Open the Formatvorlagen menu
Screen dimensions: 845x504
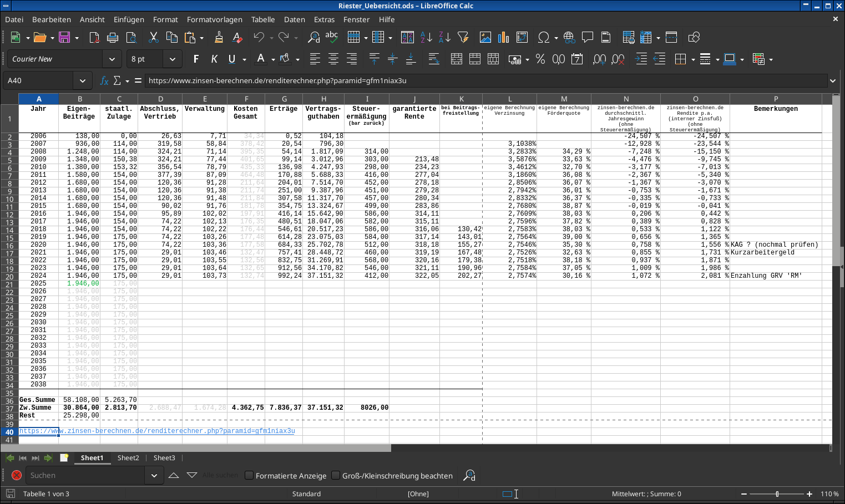point(214,19)
